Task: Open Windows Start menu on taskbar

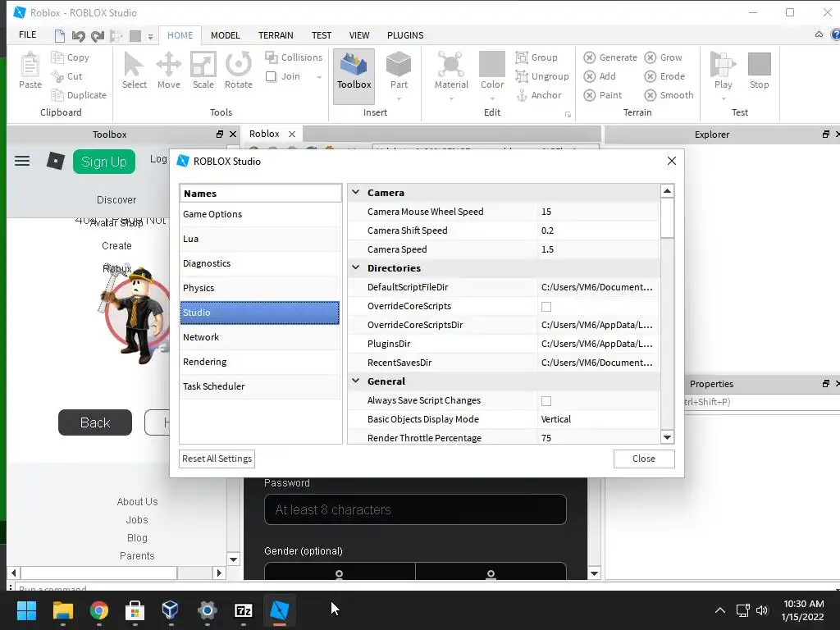Action: (26, 610)
